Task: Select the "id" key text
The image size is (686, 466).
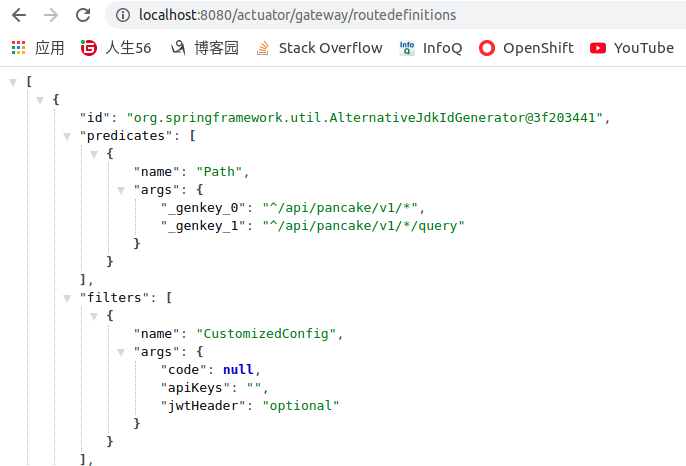Action: pos(94,118)
